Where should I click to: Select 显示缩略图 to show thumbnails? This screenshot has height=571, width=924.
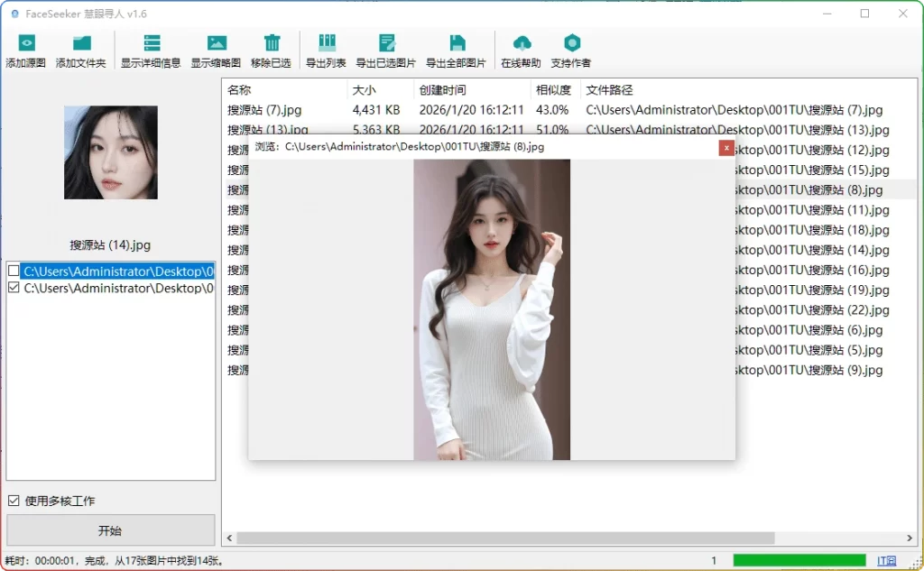click(x=217, y=42)
